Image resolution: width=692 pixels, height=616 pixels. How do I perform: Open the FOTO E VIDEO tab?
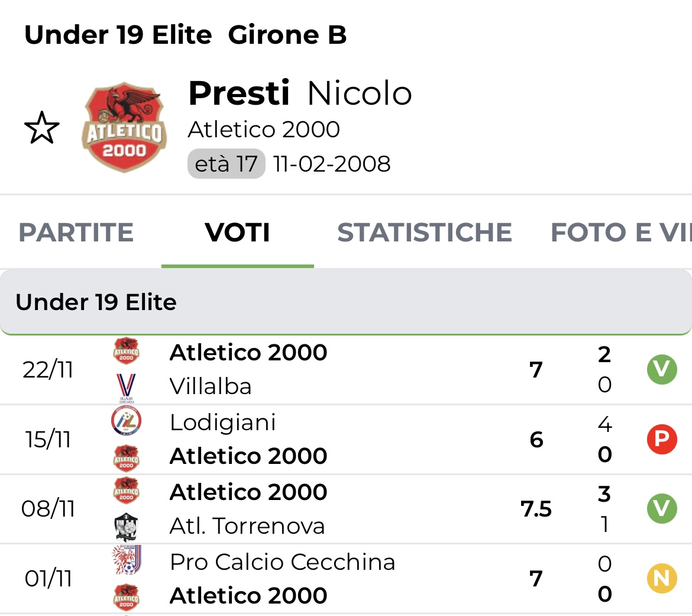[620, 233]
